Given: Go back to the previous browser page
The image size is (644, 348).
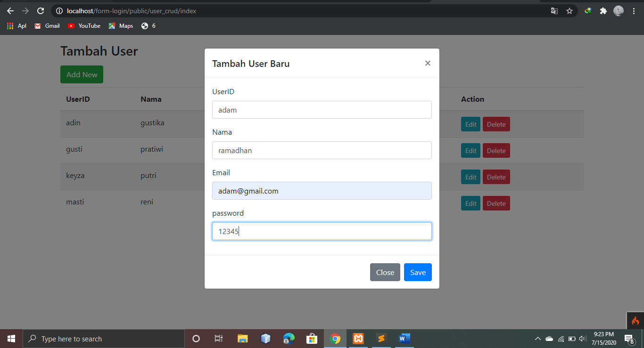Looking at the screenshot, I should pos(10,11).
